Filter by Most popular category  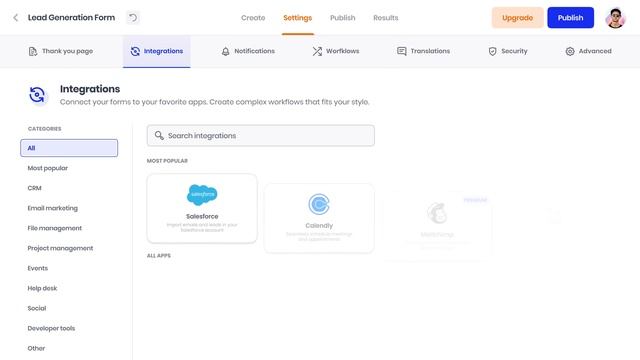click(x=47, y=168)
